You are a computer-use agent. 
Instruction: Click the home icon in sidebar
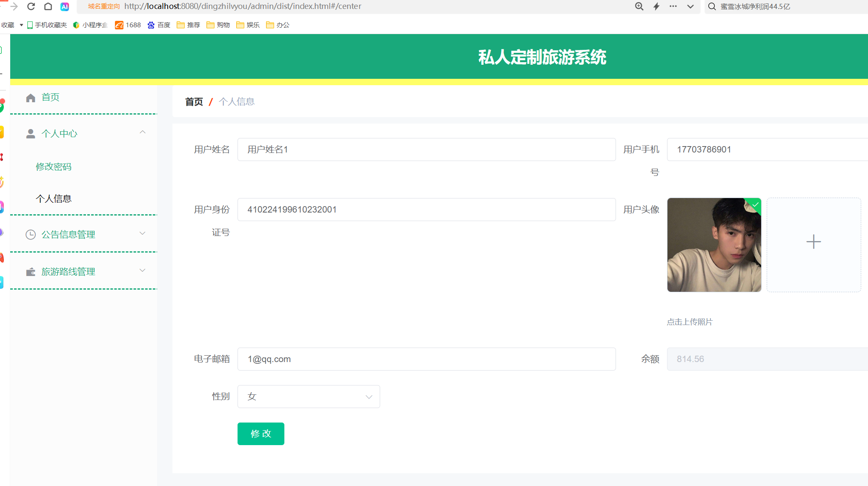(x=31, y=98)
